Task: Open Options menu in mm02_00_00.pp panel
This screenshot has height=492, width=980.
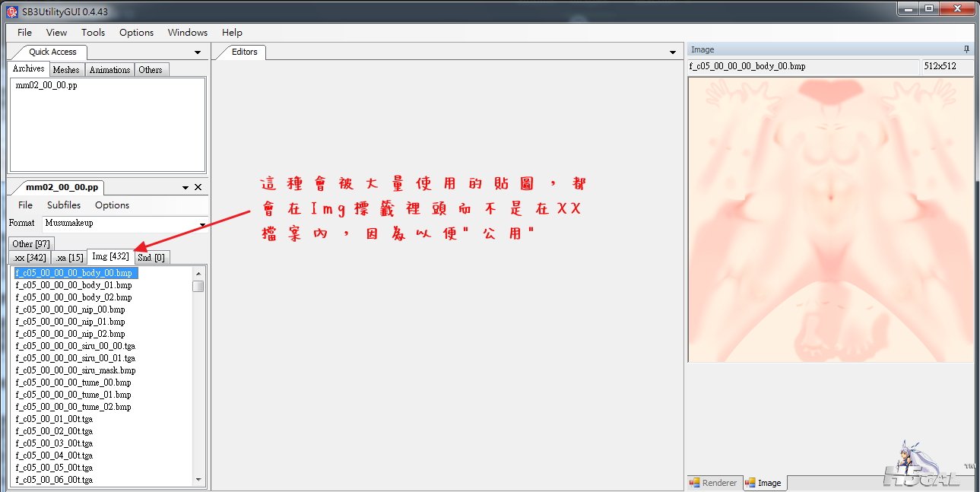Action: (112, 205)
